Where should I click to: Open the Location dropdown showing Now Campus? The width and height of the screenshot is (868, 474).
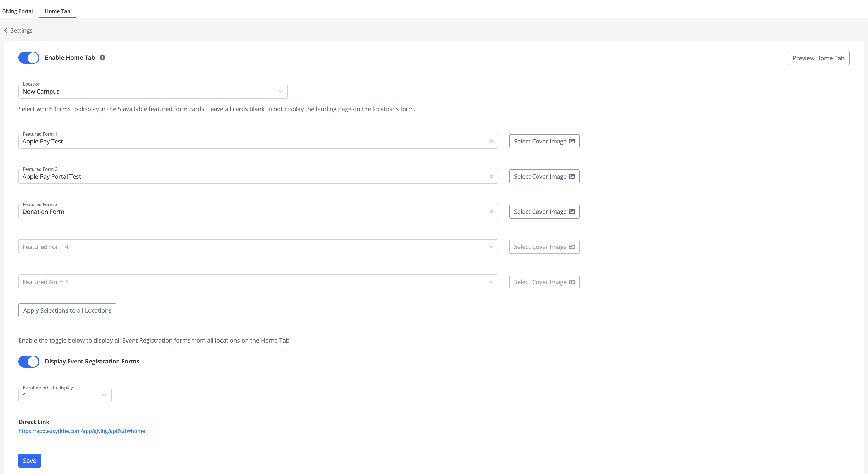pyautogui.click(x=153, y=91)
